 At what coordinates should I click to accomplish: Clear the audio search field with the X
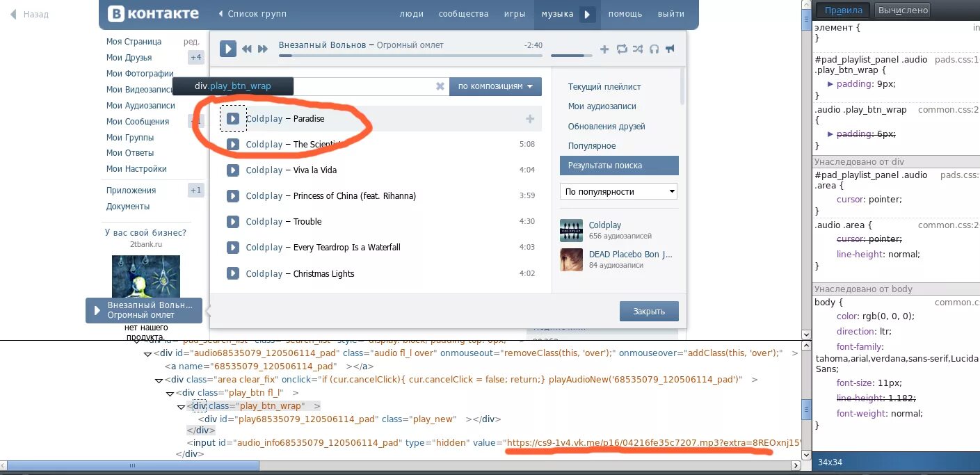coord(440,86)
